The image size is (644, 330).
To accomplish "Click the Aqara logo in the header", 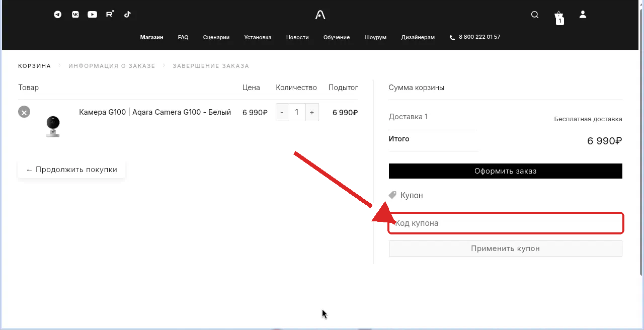I will (x=320, y=15).
